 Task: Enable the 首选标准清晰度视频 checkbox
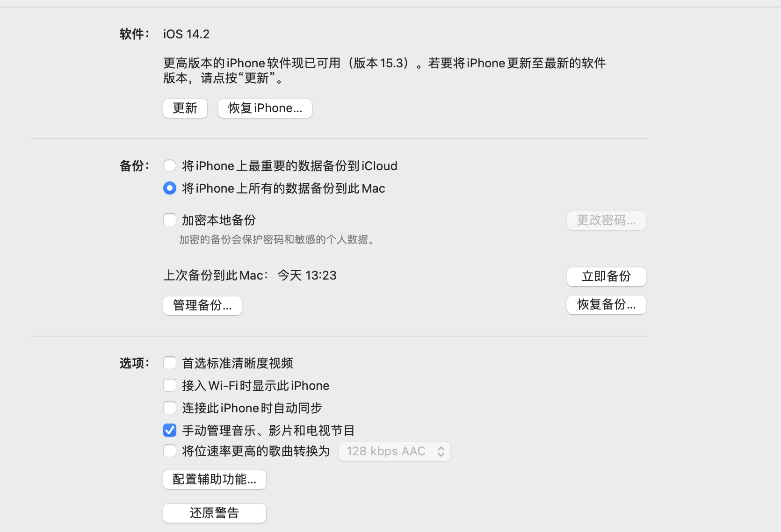(170, 363)
